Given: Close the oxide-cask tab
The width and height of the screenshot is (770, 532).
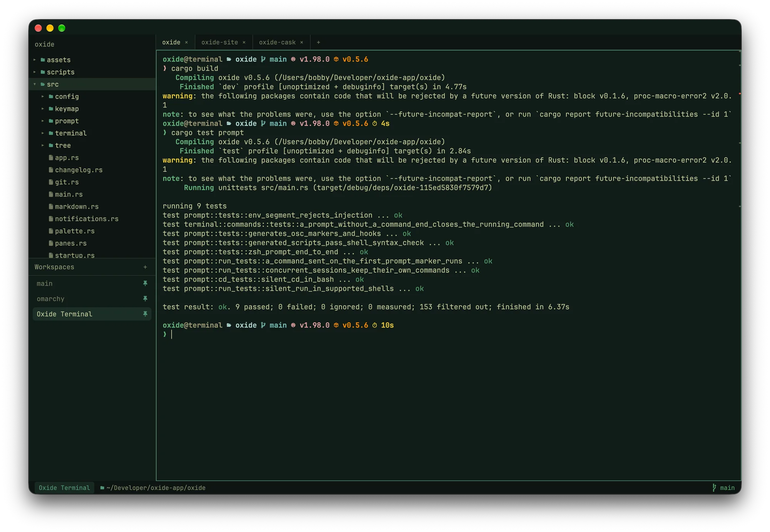Looking at the screenshot, I should (x=302, y=42).
